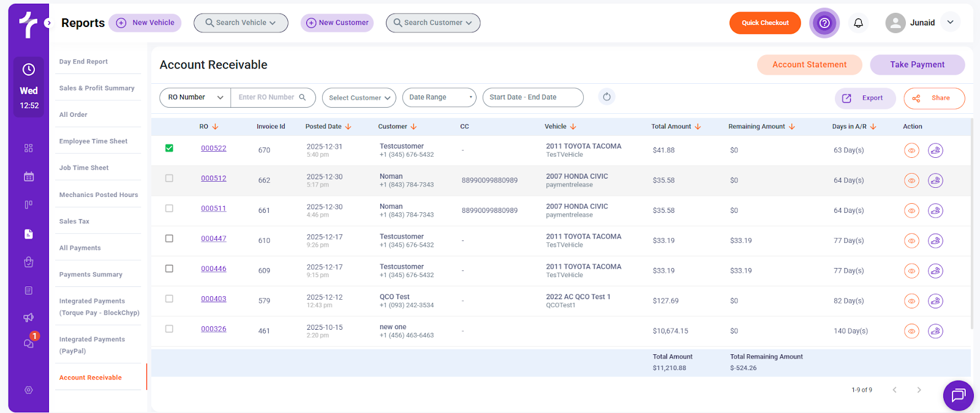The image size is (980, 413).
Task: Open the Select Customer dropdown
Action: (x=359, y=98)
